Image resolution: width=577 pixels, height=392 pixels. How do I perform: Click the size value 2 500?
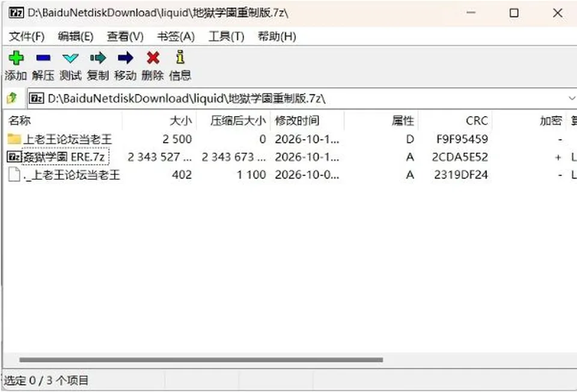pos(177,139)
